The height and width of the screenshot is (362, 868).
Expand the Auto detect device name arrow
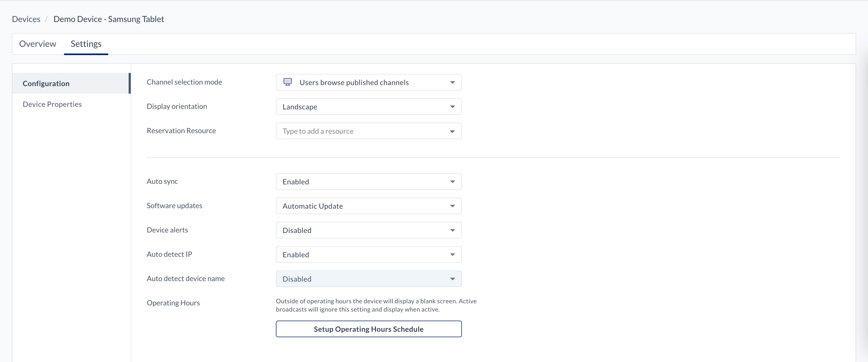tap(452, 279)
